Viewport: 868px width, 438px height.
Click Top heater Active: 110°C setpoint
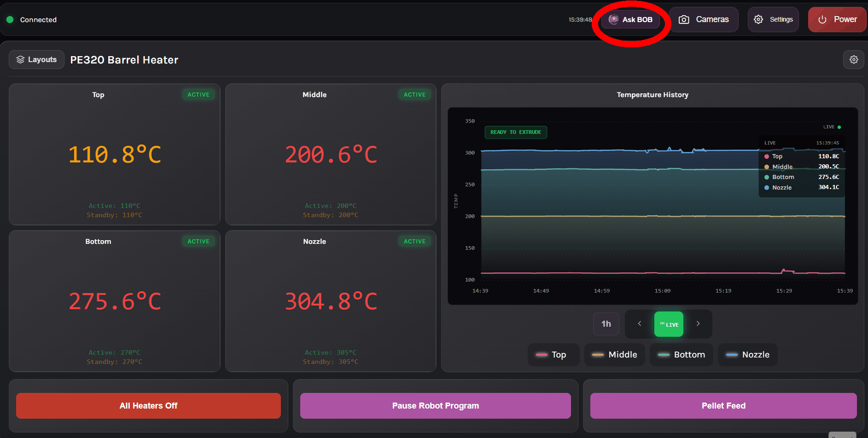(x=114, y=206)
